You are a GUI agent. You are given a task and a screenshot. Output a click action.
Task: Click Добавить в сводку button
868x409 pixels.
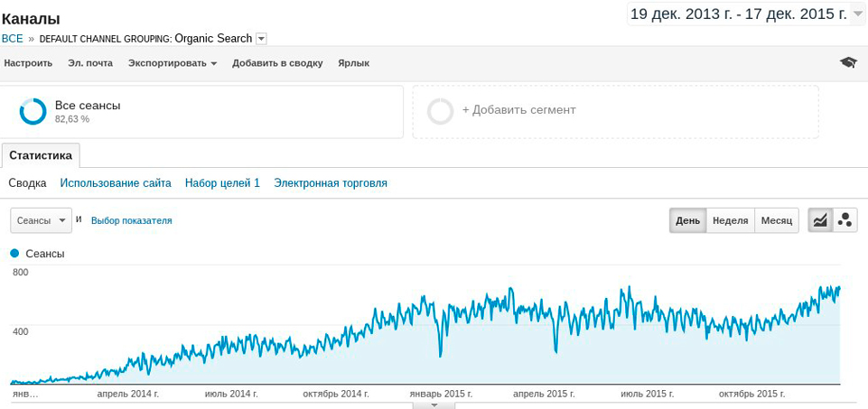click(x=277, y=63)
